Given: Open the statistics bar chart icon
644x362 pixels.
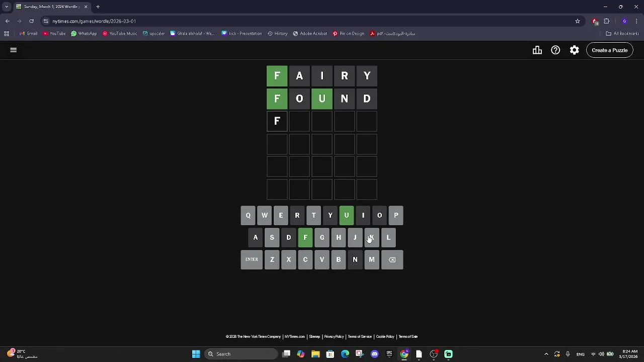Looking at the screenshot, I should pos(537,50).
